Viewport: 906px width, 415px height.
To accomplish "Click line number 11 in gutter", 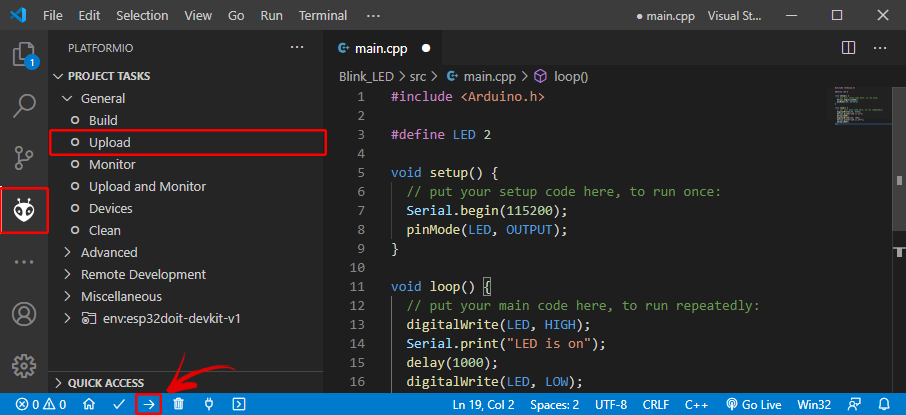I will 357,287.
